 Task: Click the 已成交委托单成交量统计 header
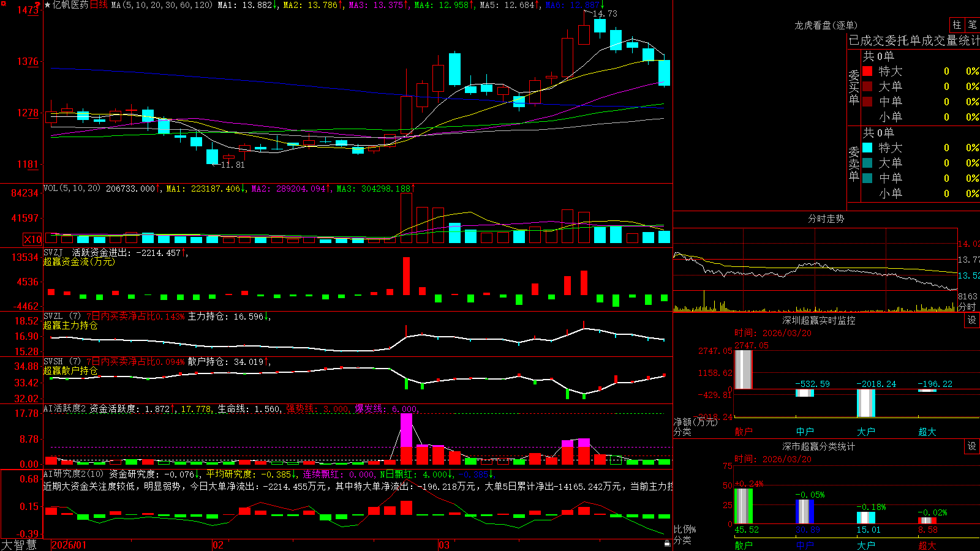pos(914,40)
